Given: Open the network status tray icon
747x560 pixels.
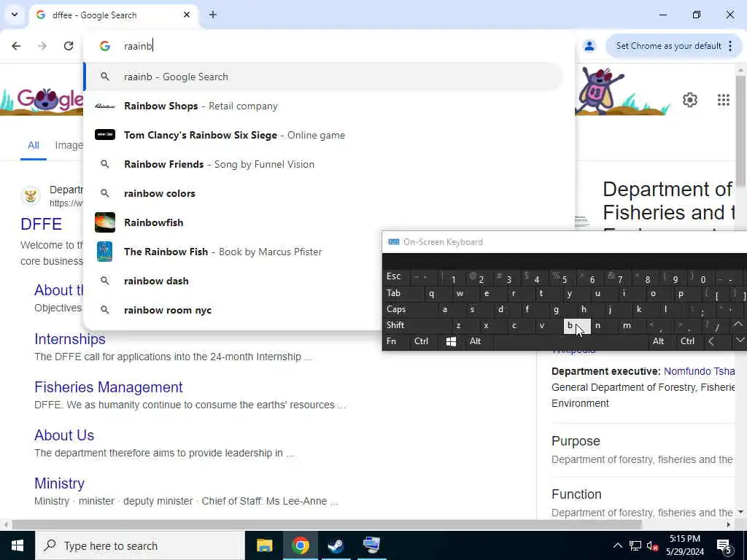Looking at the screenshot, I should [x=635, y=545].
